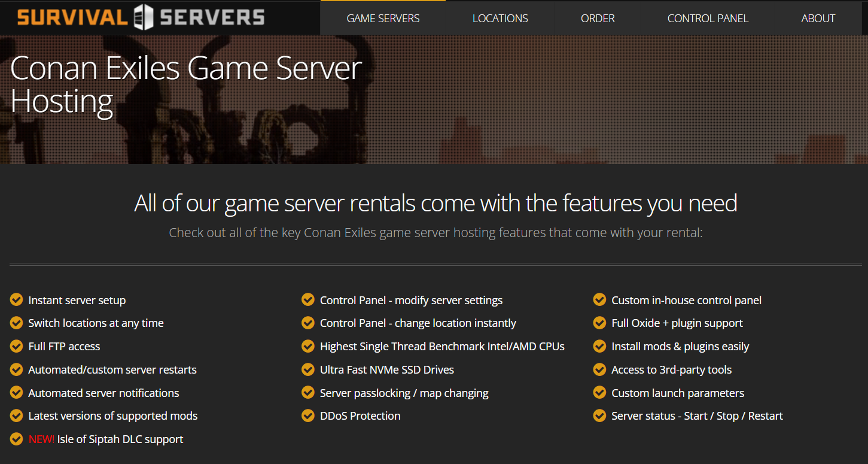The image size is (868, 464).
Task: Click 'Access to 3rd-party tools' text
Action: coord(671,370)
